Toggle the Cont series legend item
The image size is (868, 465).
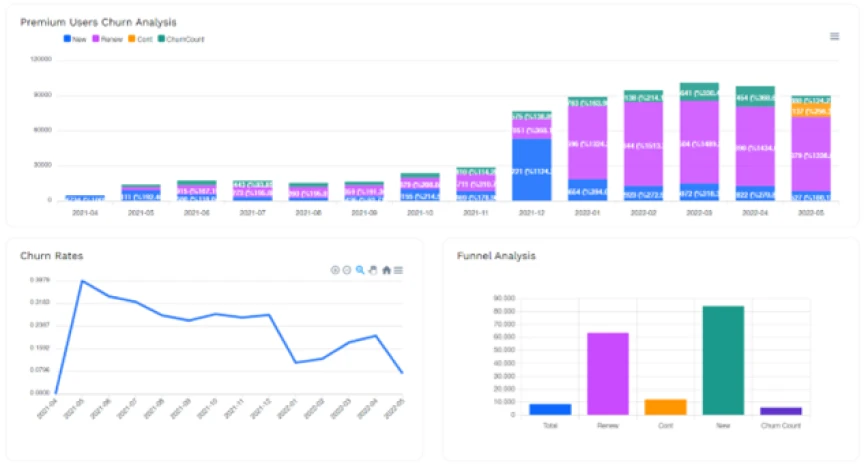point(141,39)
